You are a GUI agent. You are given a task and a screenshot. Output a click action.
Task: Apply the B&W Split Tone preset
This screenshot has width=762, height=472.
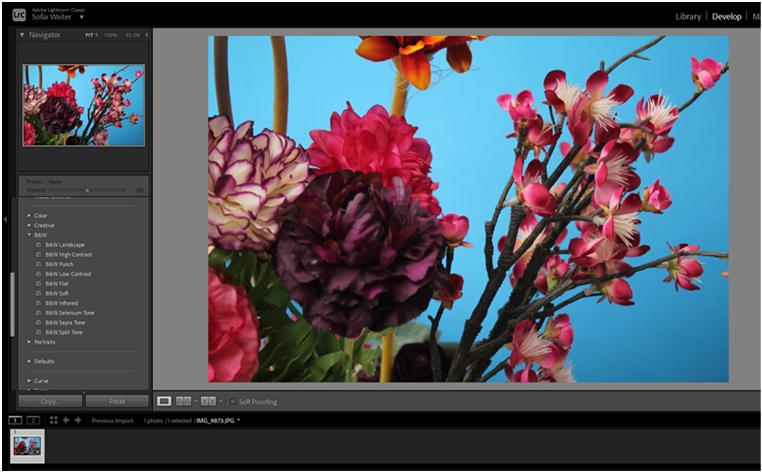point(64,332)
